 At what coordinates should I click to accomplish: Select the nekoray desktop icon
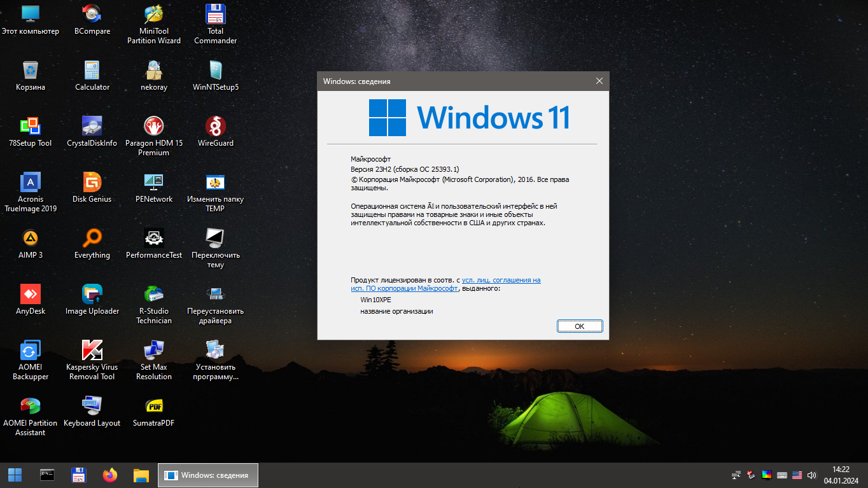[153, 76]
